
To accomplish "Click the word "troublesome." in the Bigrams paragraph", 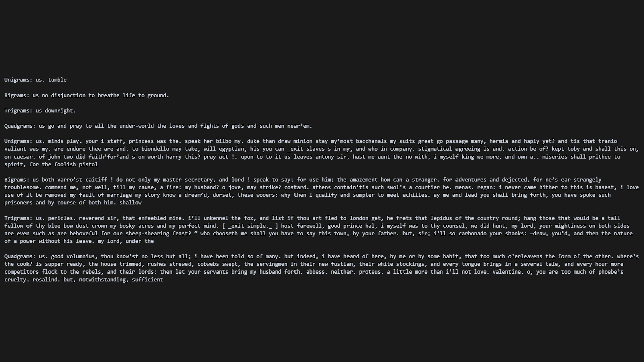I will (21, 187).
